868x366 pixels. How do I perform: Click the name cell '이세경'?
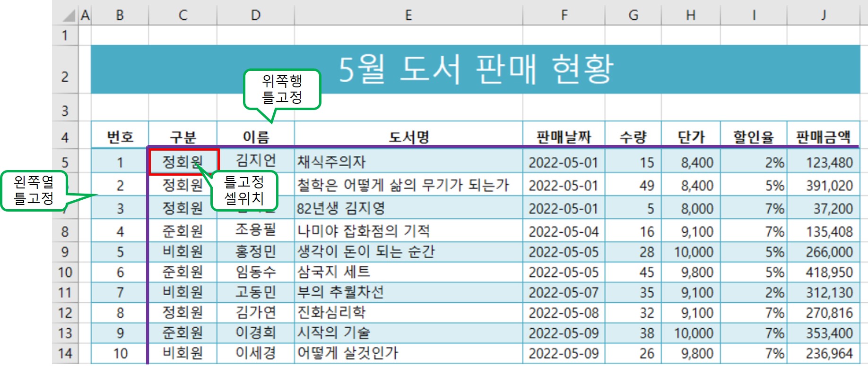(x=256, y=353)
